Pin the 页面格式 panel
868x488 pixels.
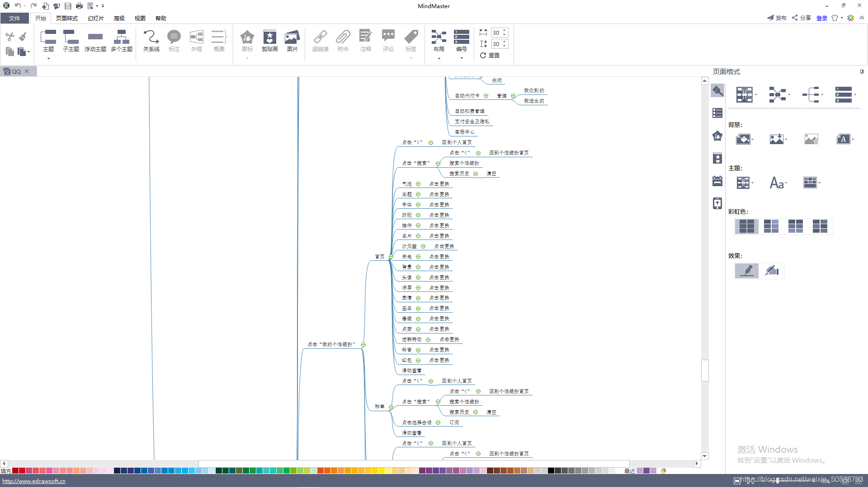862,72
